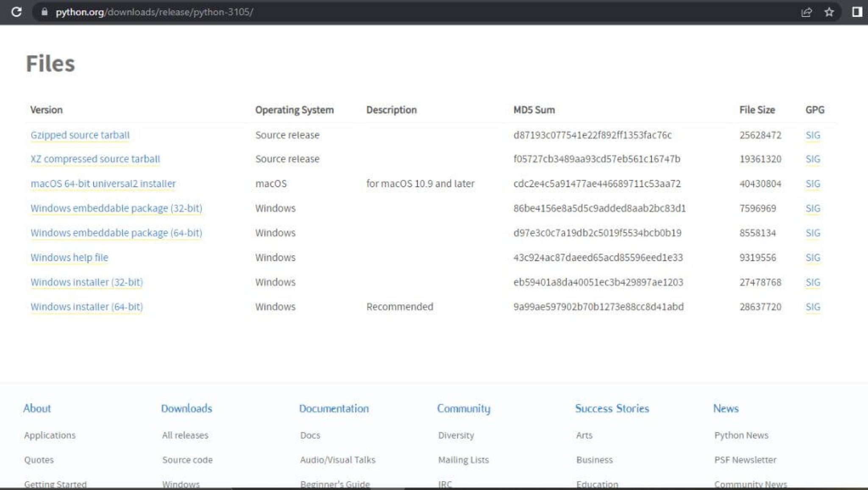868x490 pixels.
Task: Open SIG link for Windows installer (64-bit)
Action: [812, 307]
